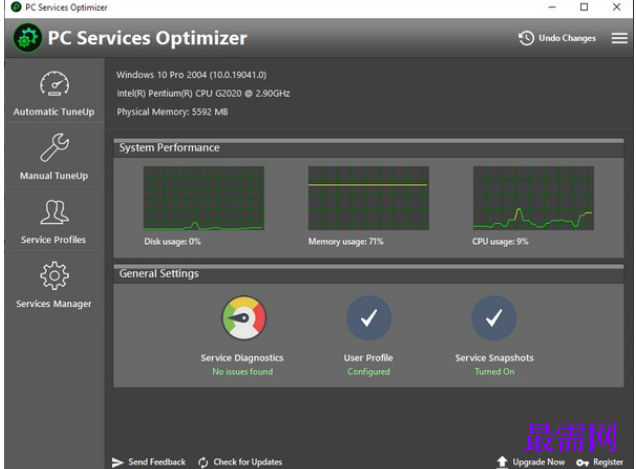The image size is (636, 469).
Task: Click the 'CPU usage: 9%' text
Action: pyautogui.click(x=500, y=242)
